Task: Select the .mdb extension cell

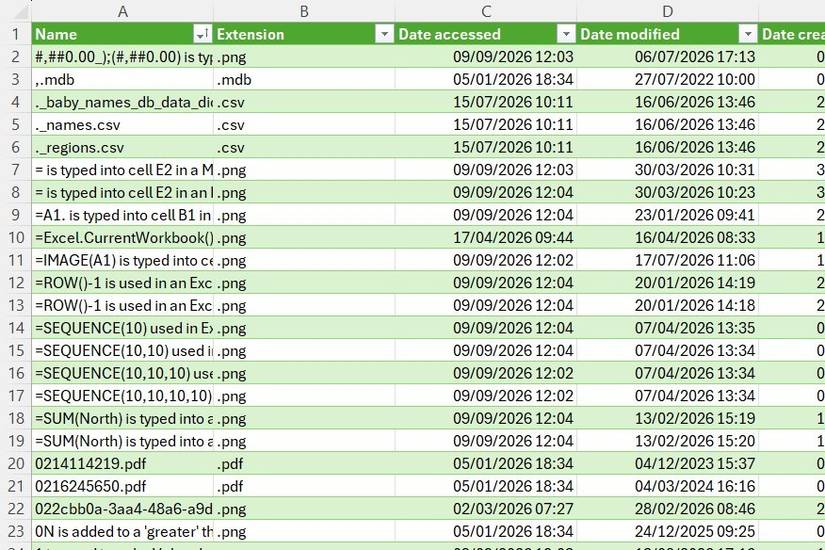Action: point(304,79)
